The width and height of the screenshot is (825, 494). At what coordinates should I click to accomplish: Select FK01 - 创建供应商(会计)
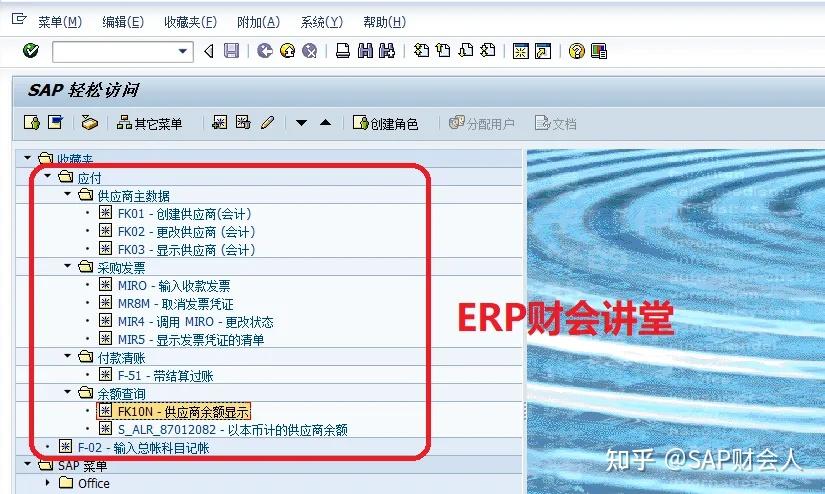coord(184,214)
